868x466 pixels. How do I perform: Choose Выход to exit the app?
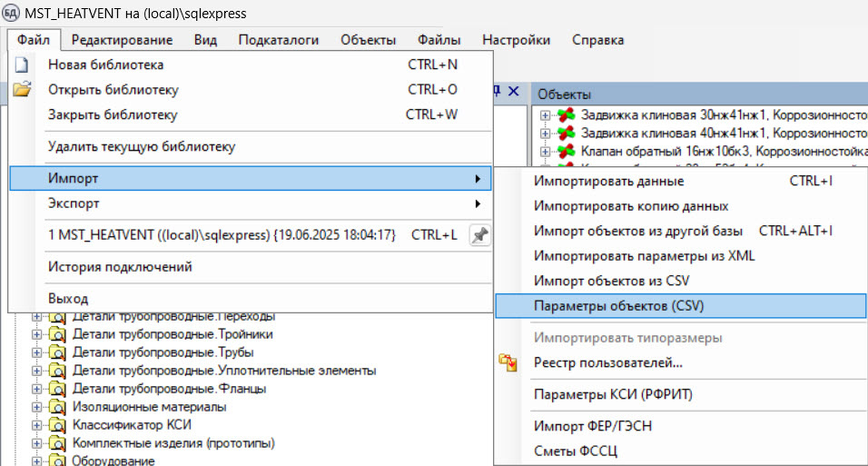251,299
